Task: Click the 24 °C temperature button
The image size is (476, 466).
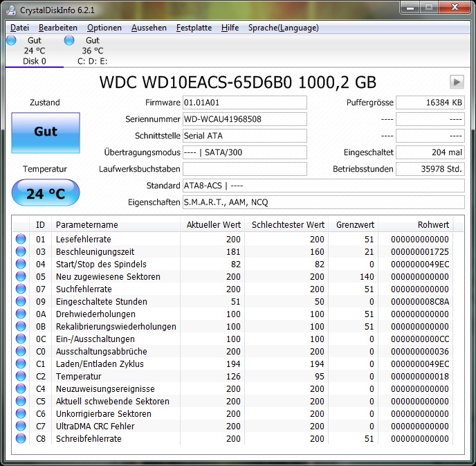Action: pos(46,192)
